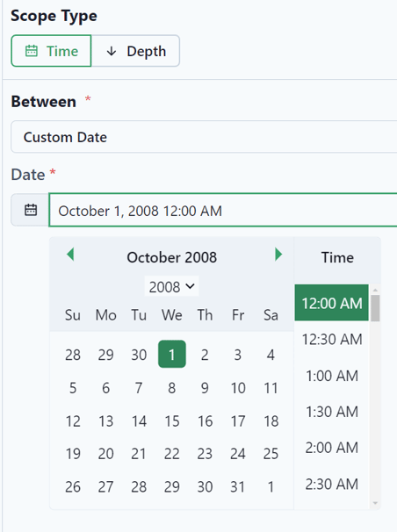Click the scrollbar down arrow in the time list
This screenshot has height=532, width=397.
pyautogui.click(x=375, y=503)
